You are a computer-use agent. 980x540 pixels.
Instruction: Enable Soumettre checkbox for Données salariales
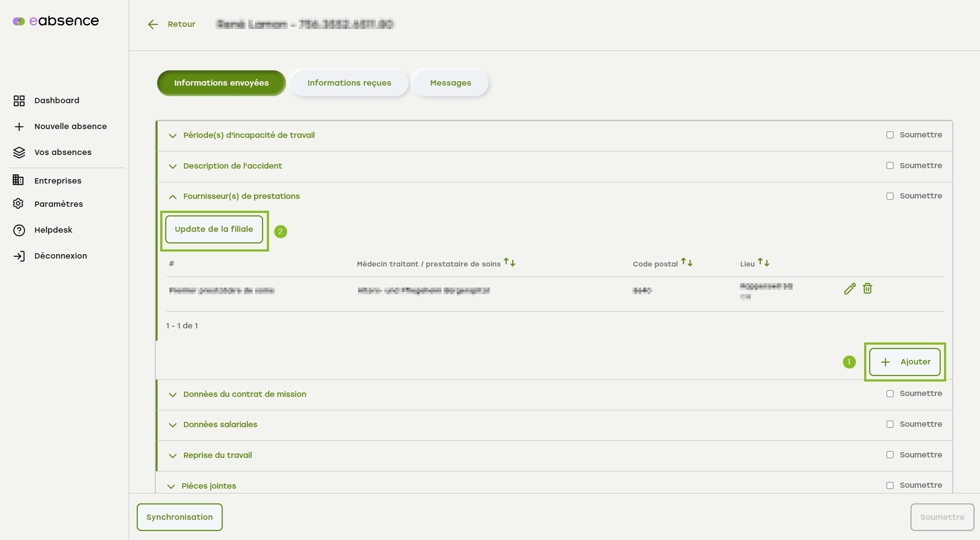(x=890, y=424)
